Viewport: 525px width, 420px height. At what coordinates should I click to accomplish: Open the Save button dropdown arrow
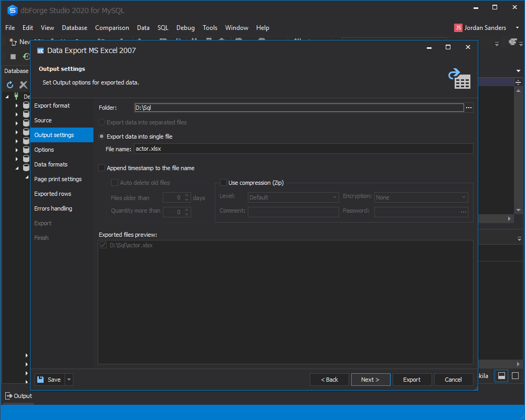pyautogui.click(x=69, y=380)
